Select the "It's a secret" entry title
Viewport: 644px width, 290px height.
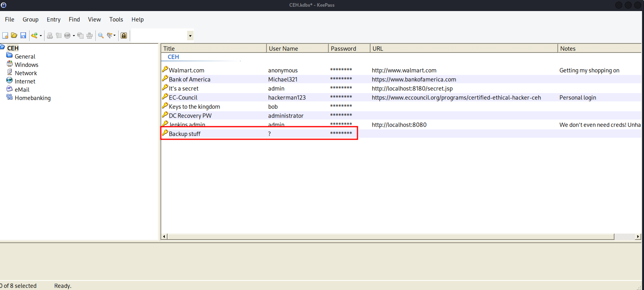click(x=184, y=88)
